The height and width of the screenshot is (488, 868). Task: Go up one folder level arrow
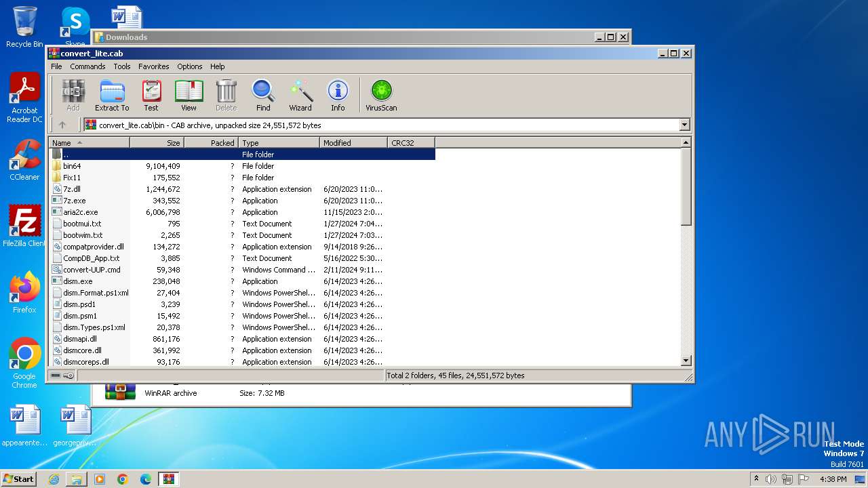[62, 125]
